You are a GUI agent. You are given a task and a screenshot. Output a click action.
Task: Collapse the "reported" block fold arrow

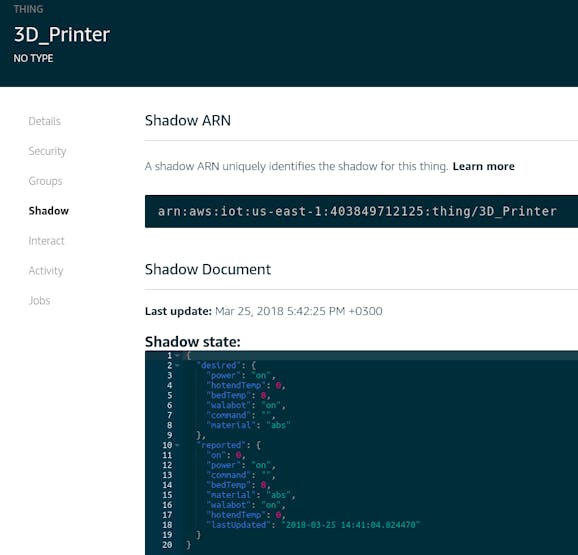177,445
